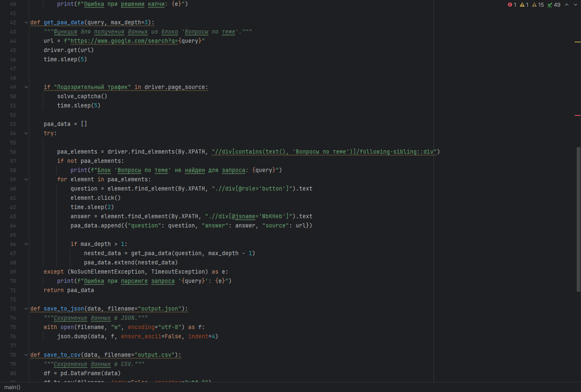The height and width of the screenshot is (392, 581).
Task: Click the 'paa_data = []' line
Action: click(66, 124)
